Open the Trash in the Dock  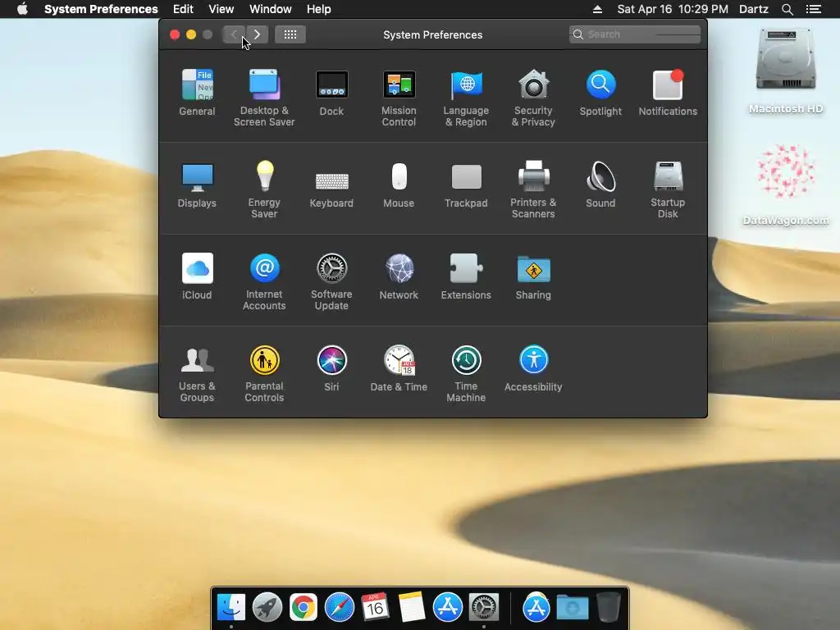608,608
